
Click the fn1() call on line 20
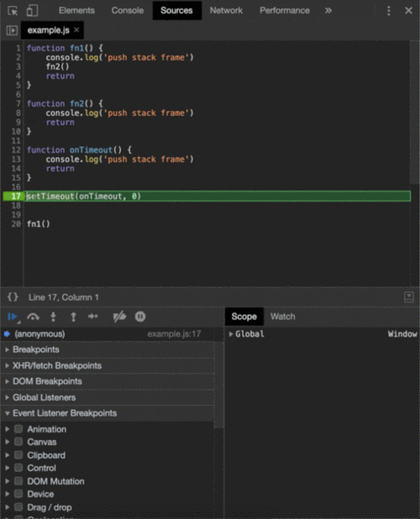[x=39, y=224]
